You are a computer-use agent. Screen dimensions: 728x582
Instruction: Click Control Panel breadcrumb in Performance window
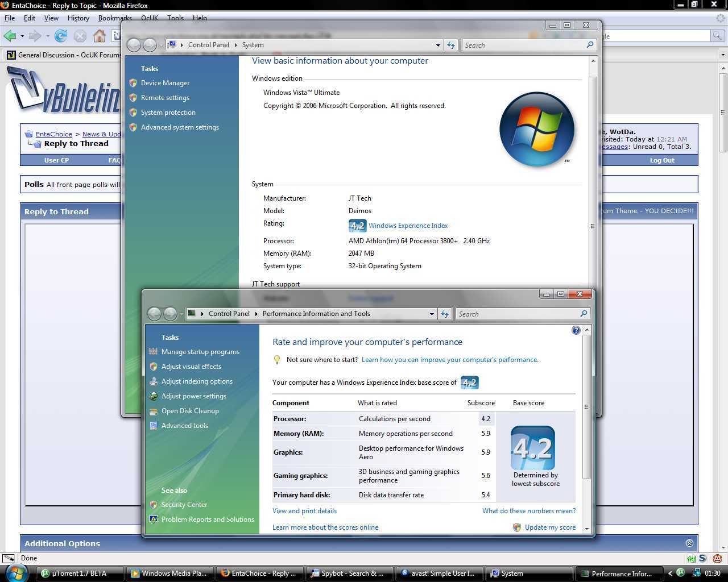click(229, 314)
